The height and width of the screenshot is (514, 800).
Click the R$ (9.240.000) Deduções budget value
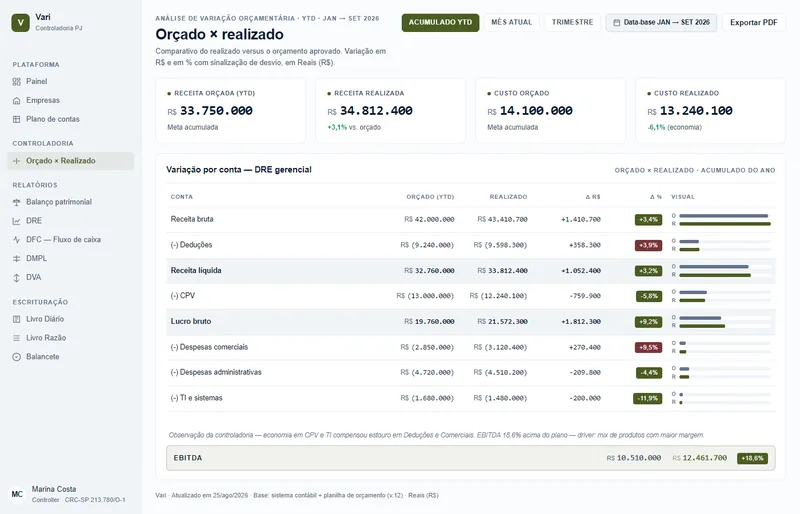[x=427, y=245]
